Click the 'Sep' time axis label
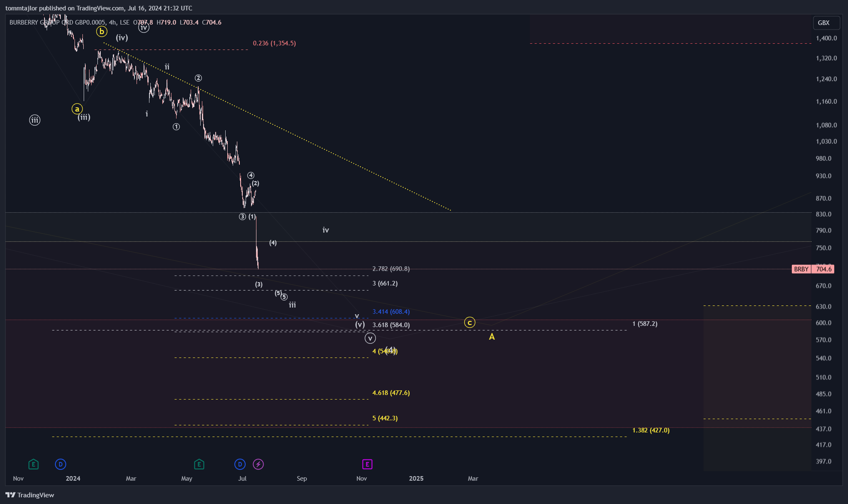The width and height of the screenshot is (848, 504). click(302, 479)
